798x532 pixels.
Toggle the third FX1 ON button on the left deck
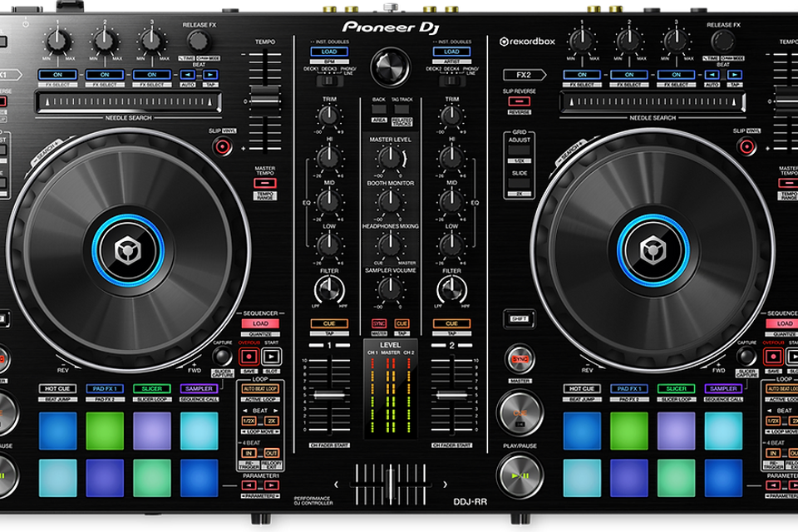(151, 75)
